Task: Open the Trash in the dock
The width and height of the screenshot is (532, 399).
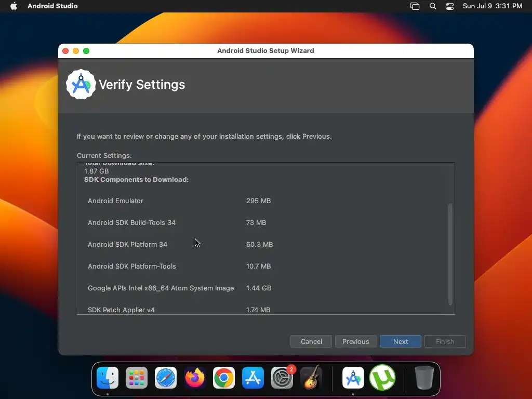Action: click(424, 378)
